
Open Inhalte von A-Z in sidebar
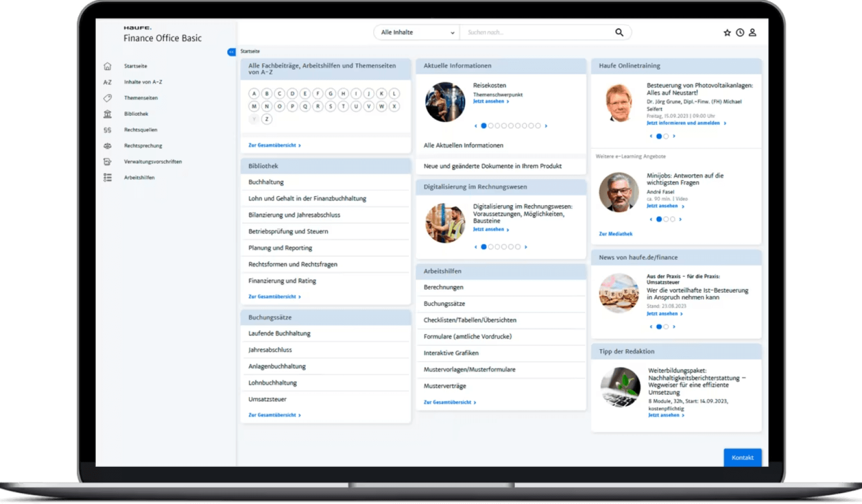tap(143, 82)
